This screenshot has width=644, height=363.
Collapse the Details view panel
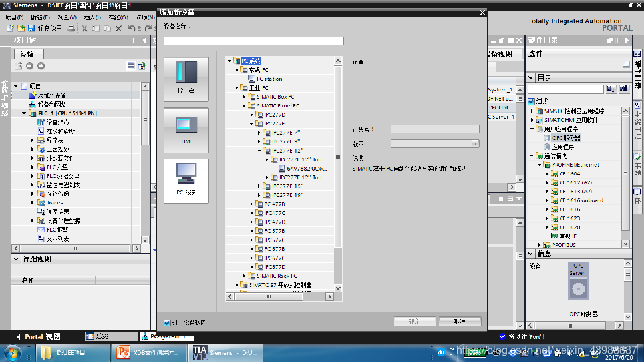[16, 259]
